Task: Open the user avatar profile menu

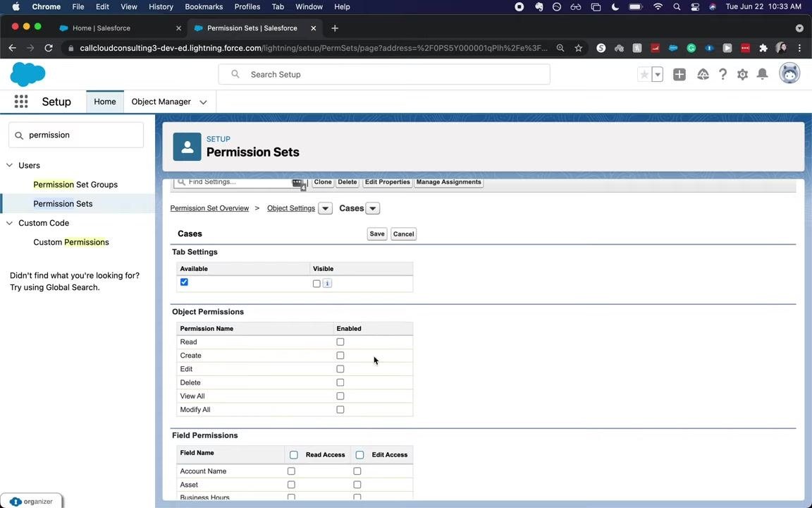Action: (789, 74)
